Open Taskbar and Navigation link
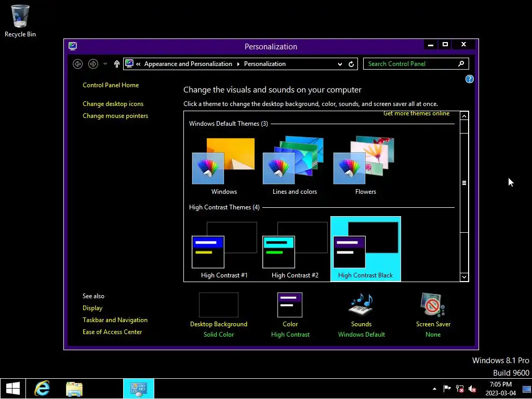Viewport: 532px width, 399px height. tap(115, 320)
